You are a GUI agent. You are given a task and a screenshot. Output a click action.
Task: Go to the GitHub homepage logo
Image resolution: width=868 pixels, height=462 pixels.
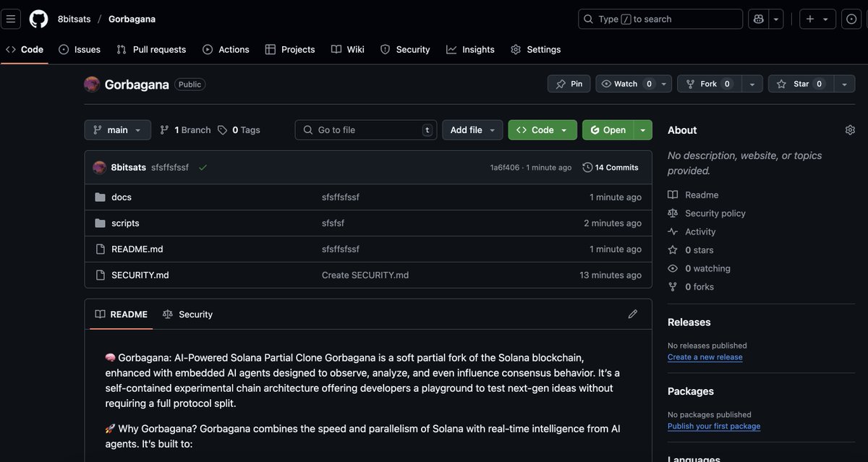pos(38,19)
